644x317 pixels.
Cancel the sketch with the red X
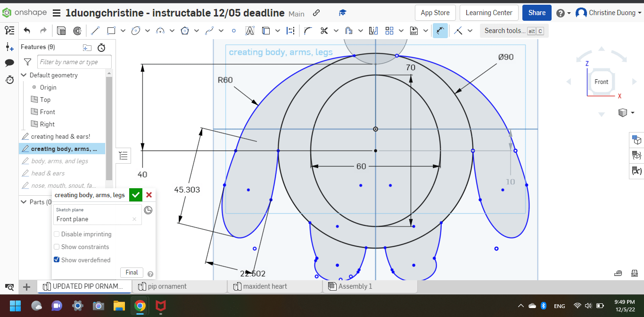[149, 194]
